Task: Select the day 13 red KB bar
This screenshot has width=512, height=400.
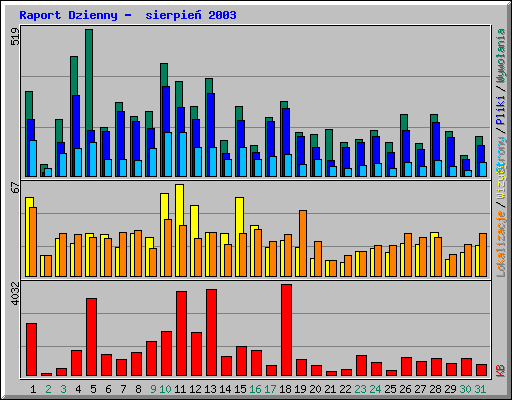Action: (x=211, y=333)
